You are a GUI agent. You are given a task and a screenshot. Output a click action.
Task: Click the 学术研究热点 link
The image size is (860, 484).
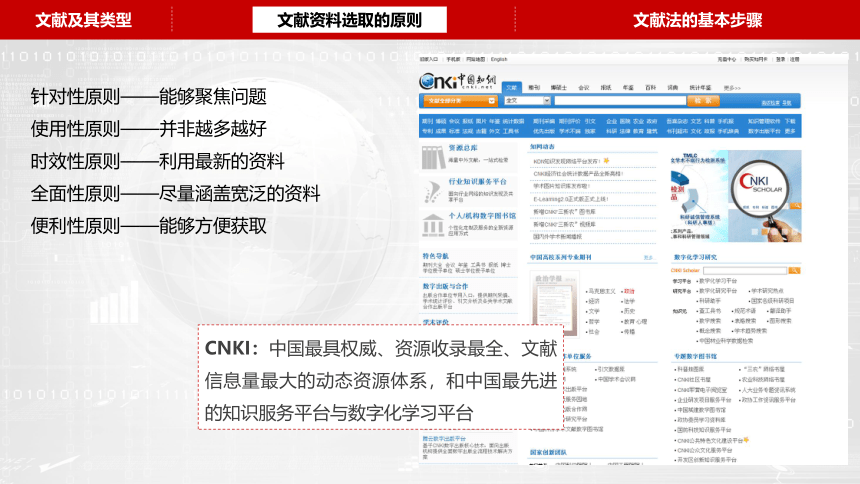coord(767,291)
